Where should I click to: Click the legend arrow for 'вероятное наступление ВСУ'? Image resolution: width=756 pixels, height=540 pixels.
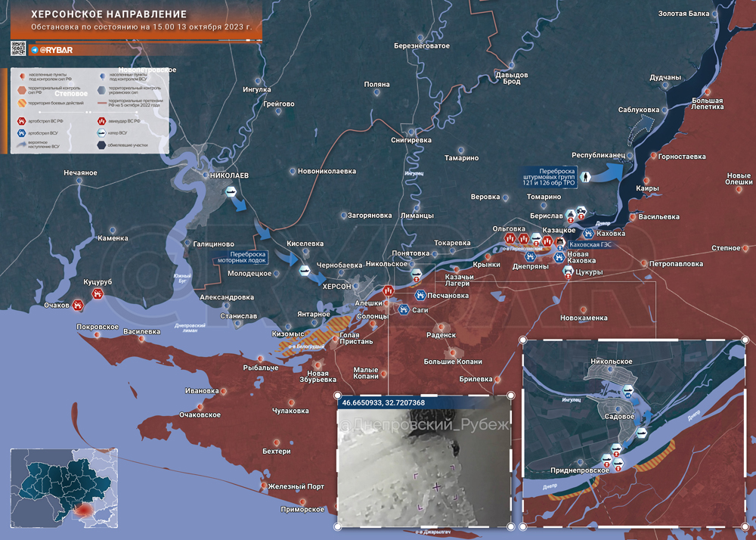[22, 144]
